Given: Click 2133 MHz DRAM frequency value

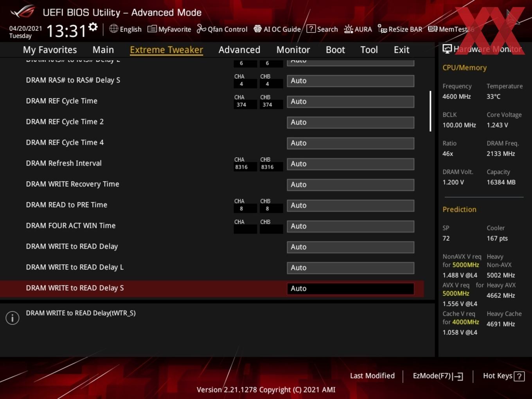Looking at the screenshot, I should [x=501, y=154].
